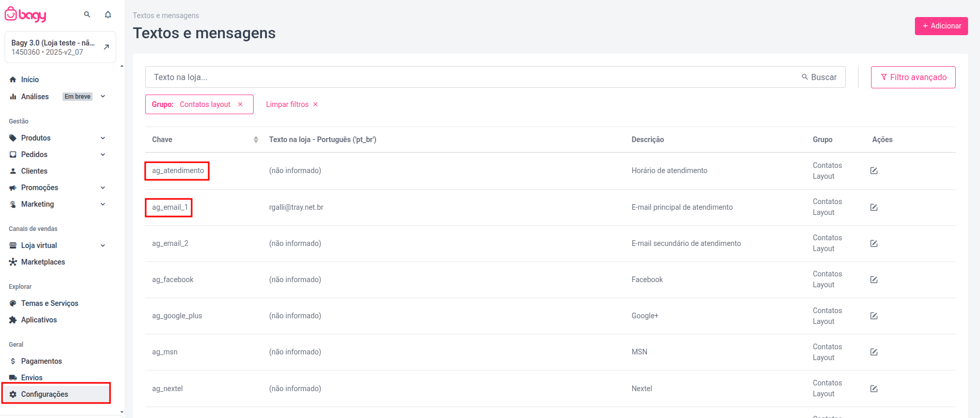
Task: Click the Adicionar button
Action: pyautogui.click(x=941, y=26)
